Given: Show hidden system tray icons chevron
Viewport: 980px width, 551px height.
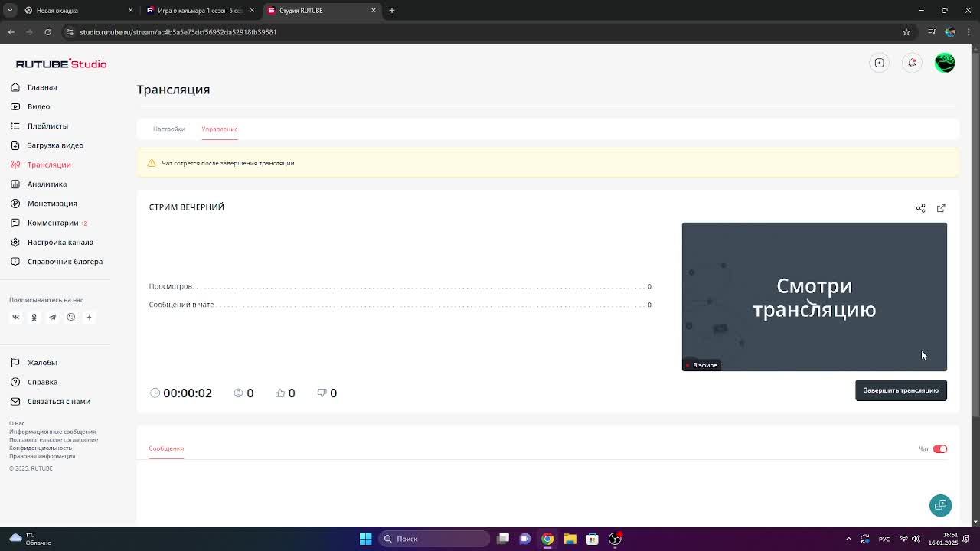Looking at the screenshot, I should coord(848,539).
